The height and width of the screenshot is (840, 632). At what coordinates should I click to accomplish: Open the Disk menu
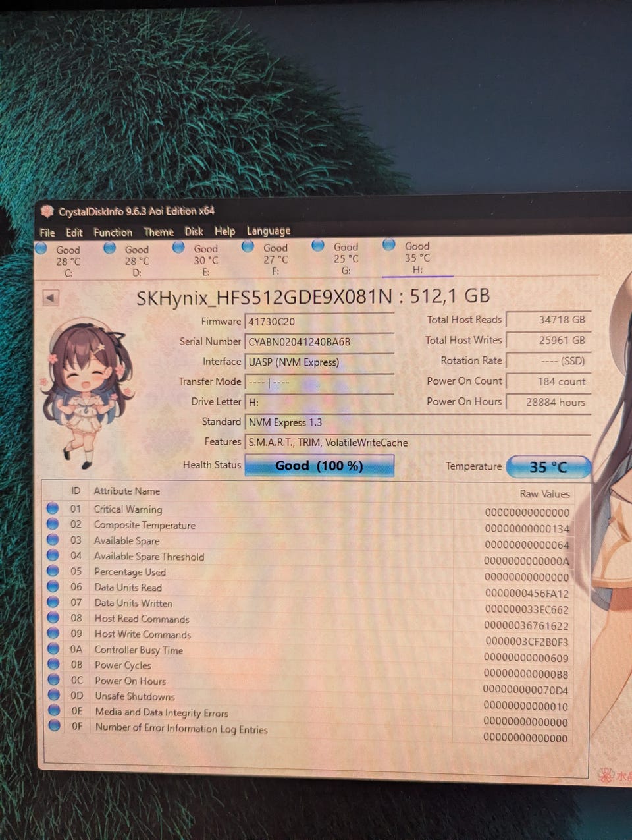[x=194, y=231]
